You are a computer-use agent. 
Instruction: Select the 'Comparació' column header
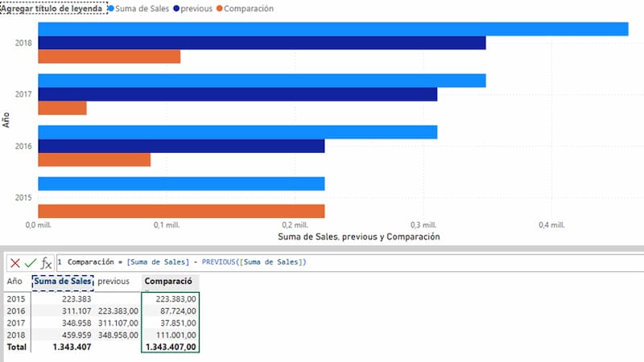pos(169,282)
